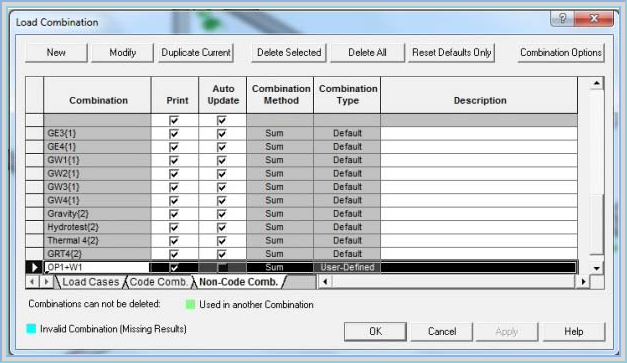Click tab scroll right arrow

point(46,282)
